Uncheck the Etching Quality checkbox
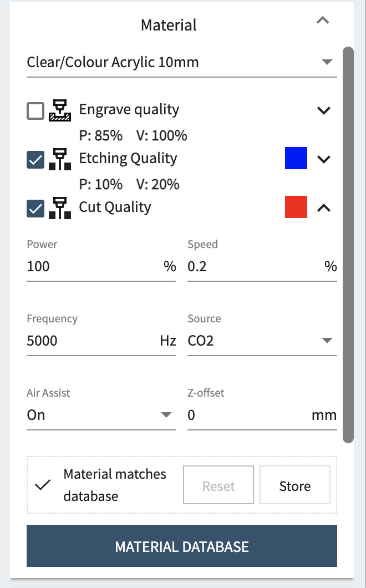Screen dimensions: 366x588 coord(35,160)
